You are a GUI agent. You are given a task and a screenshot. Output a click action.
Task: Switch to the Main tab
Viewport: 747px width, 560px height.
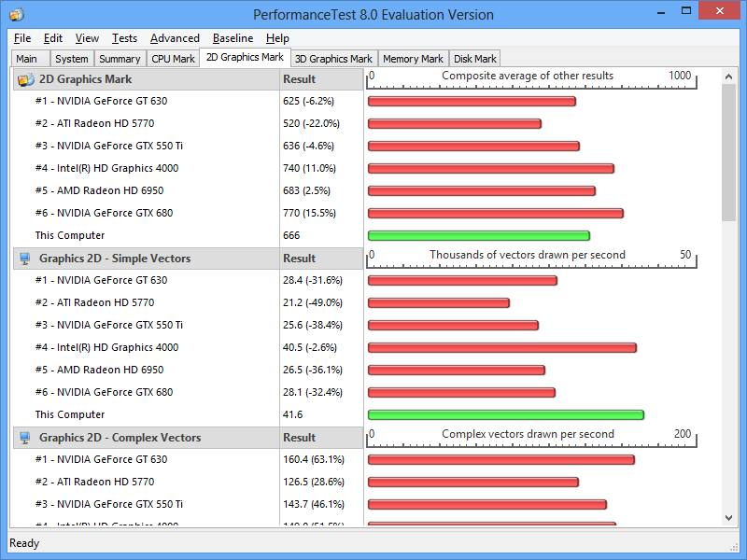[x=30, y=59]
